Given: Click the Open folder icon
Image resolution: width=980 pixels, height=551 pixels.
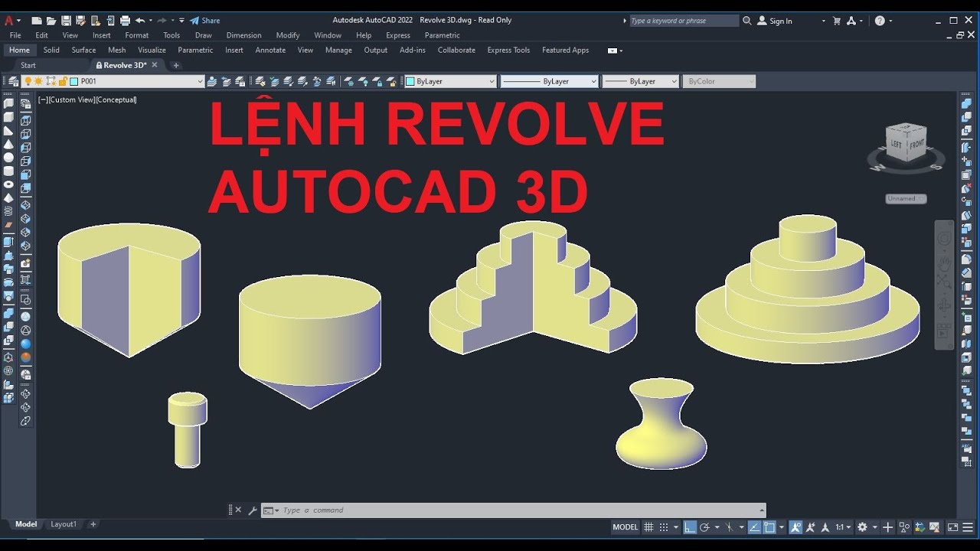Looking at the screenshot, I should click(x=51, y=21).
